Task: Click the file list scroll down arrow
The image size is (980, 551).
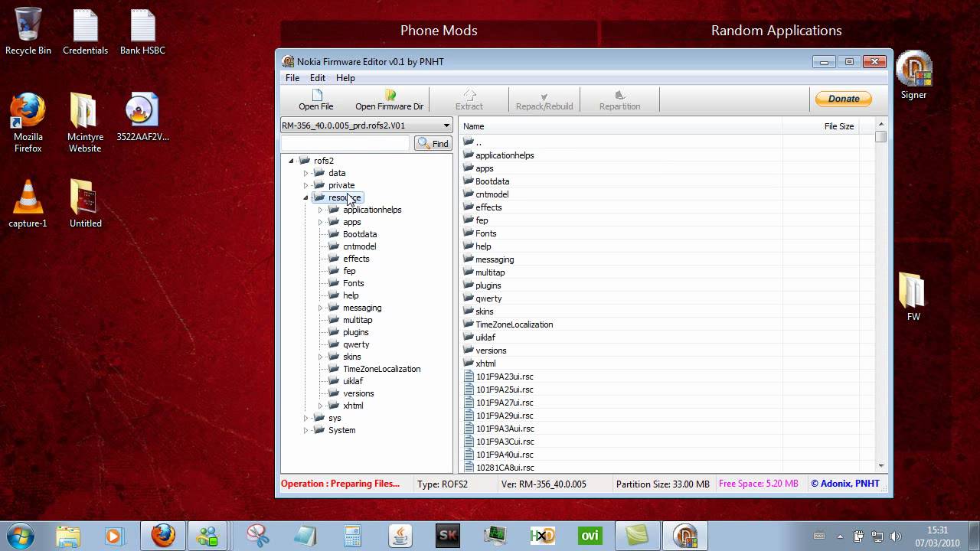Action: click(x=881, y=465)
